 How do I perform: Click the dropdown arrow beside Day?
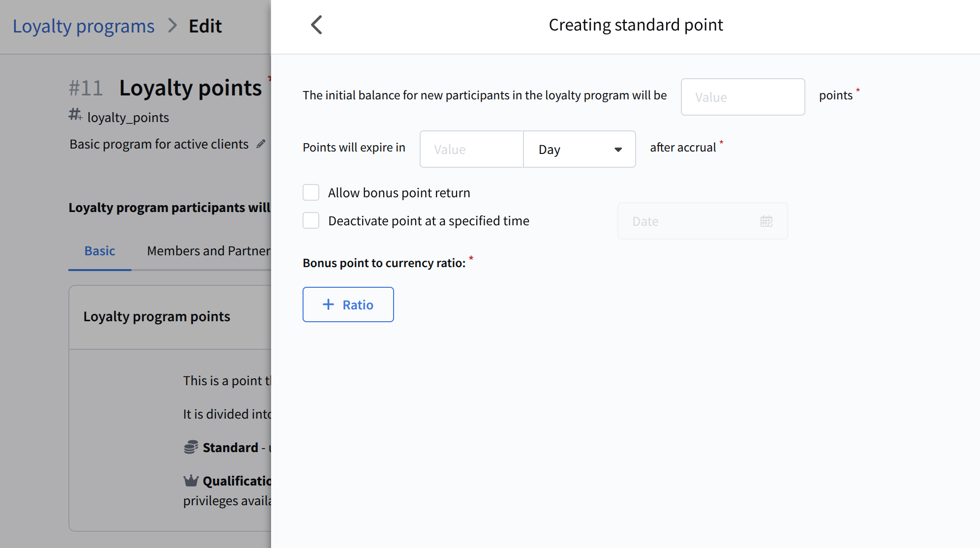click(x=618, y=150)
